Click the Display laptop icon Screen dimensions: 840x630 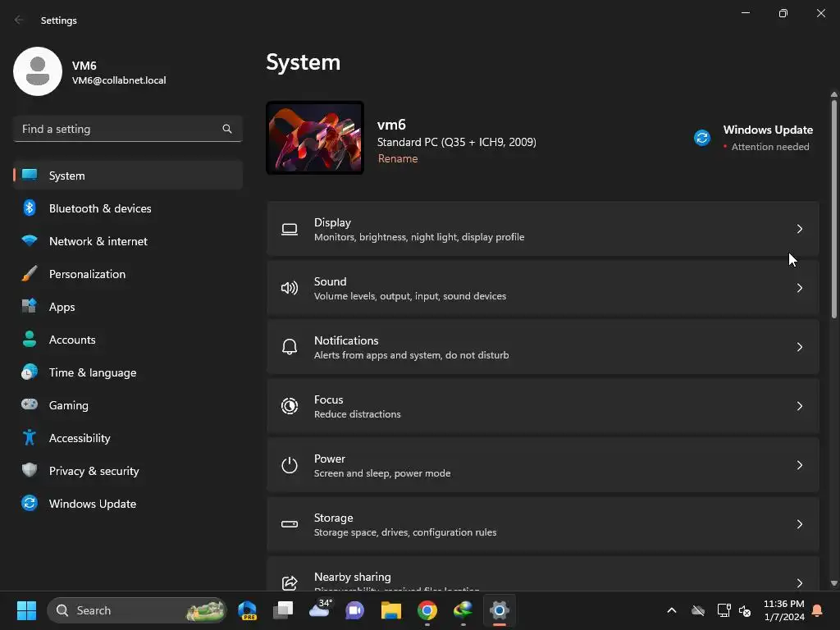tap(290, 230)
